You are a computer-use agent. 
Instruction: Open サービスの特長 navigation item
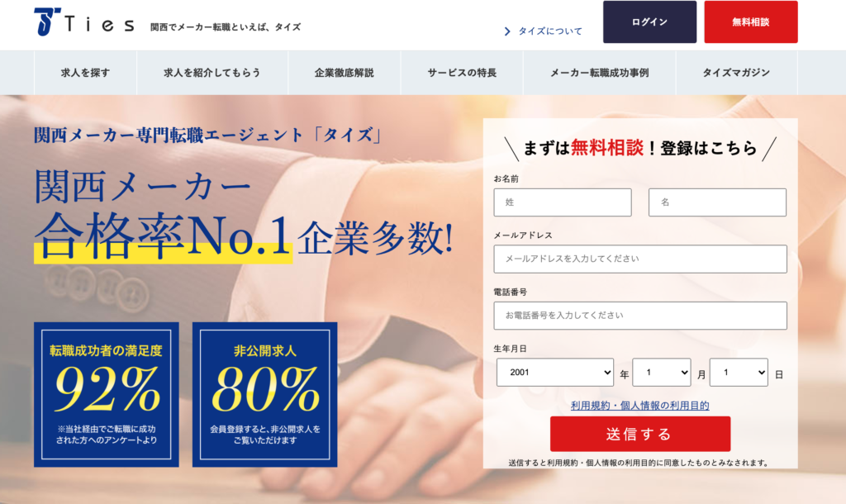462,73
